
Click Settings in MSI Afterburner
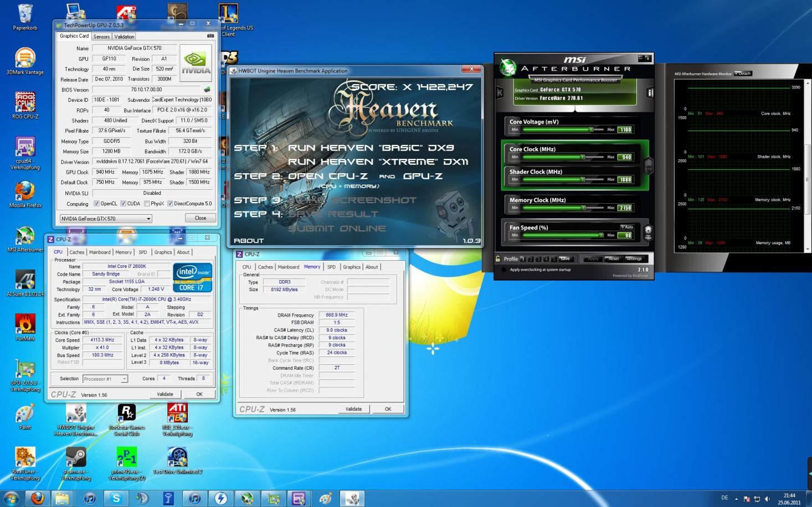click(x=633, y=258)
